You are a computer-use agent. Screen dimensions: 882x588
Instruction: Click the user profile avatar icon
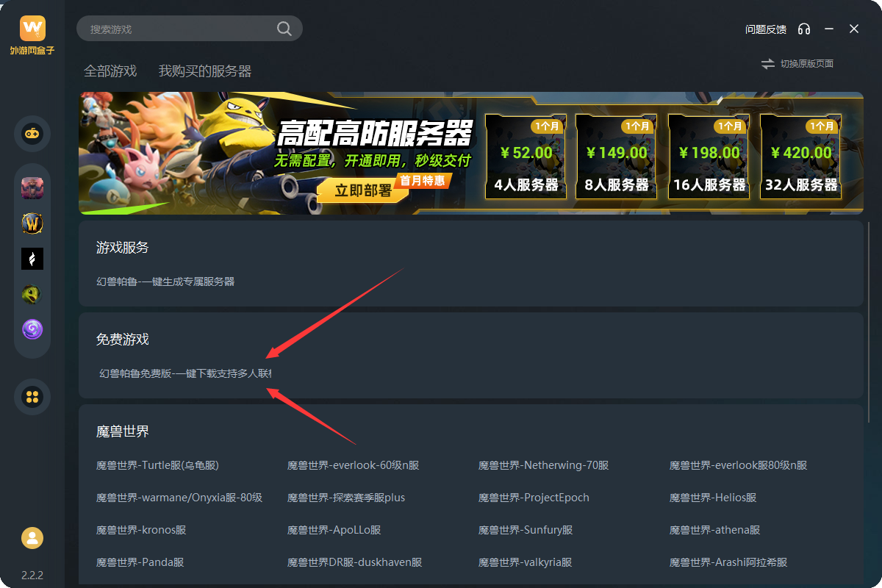pos(32,538)
